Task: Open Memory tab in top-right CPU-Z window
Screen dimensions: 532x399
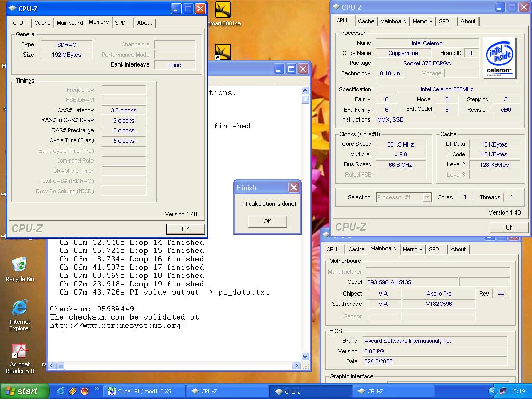Action: [422, 21]
